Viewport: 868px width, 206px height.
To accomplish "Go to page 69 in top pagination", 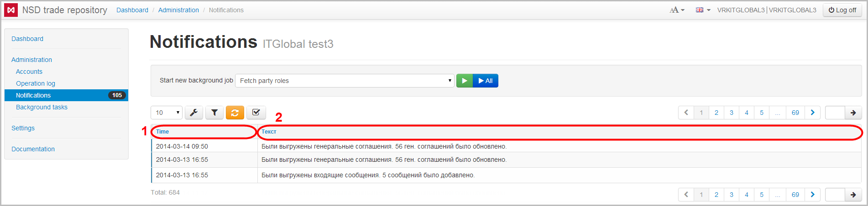I will click(x=795, y=113).
